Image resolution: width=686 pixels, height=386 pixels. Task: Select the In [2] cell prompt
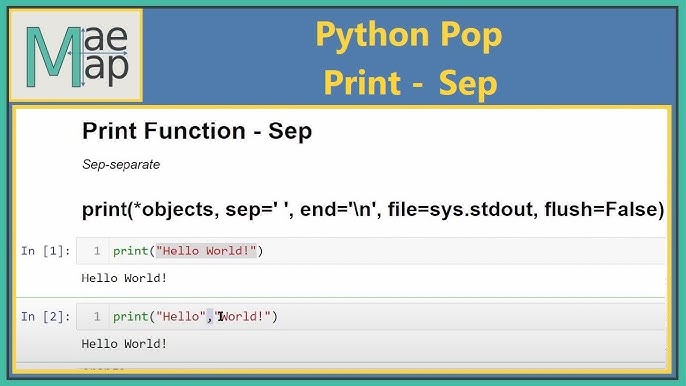pyautogui.click(x=46, y=317)
